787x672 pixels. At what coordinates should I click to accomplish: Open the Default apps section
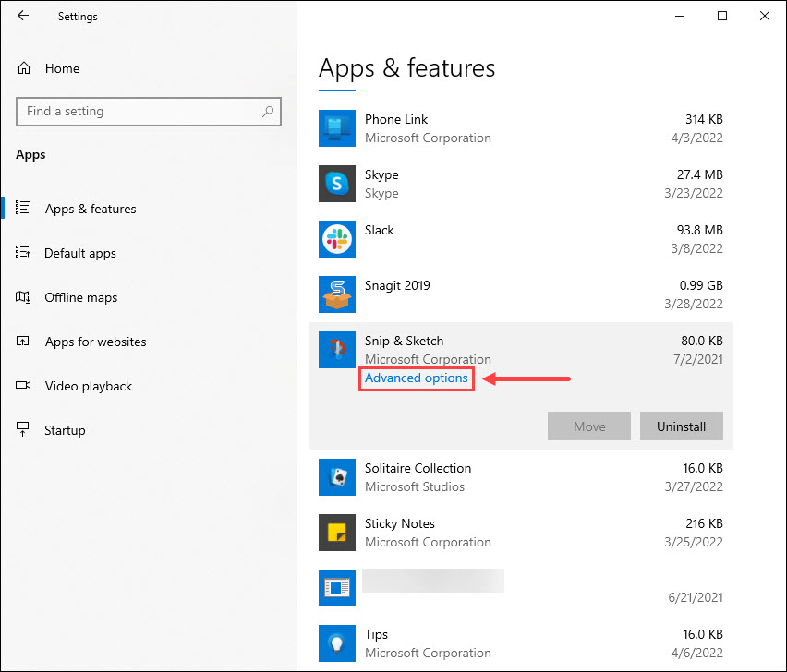(x=80, y=253)
